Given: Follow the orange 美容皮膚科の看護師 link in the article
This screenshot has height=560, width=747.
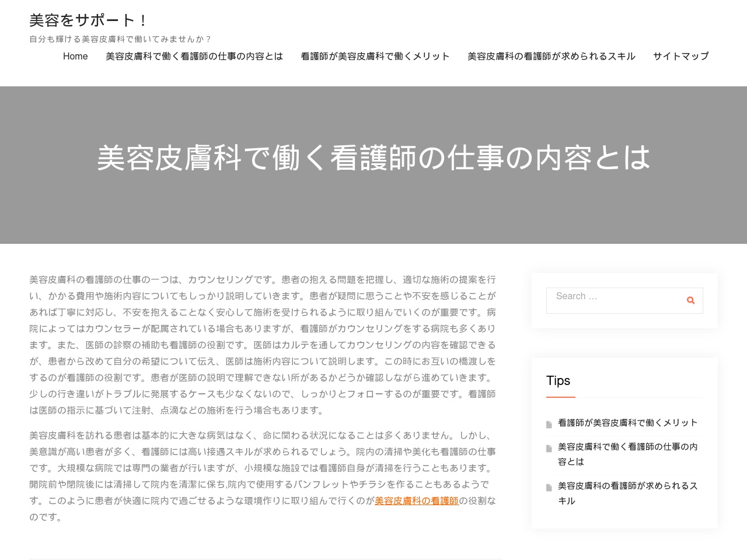Looking at the screenshot, I should [x=417, y=501].
